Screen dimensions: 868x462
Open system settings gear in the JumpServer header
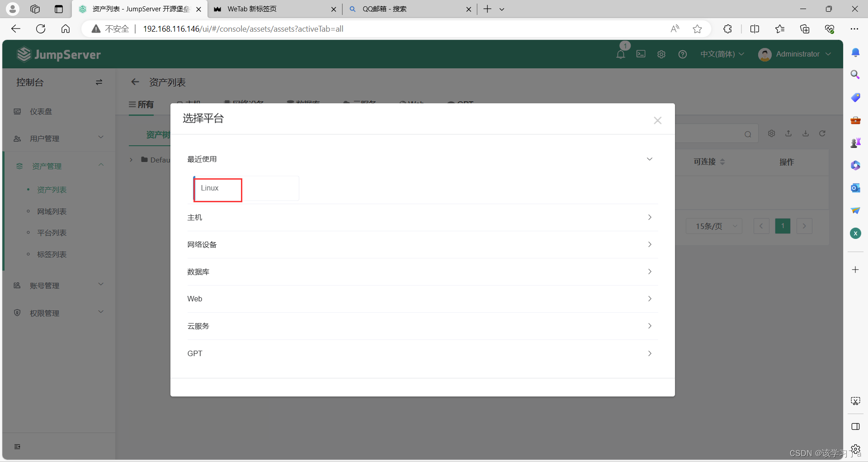coord(661,54)
